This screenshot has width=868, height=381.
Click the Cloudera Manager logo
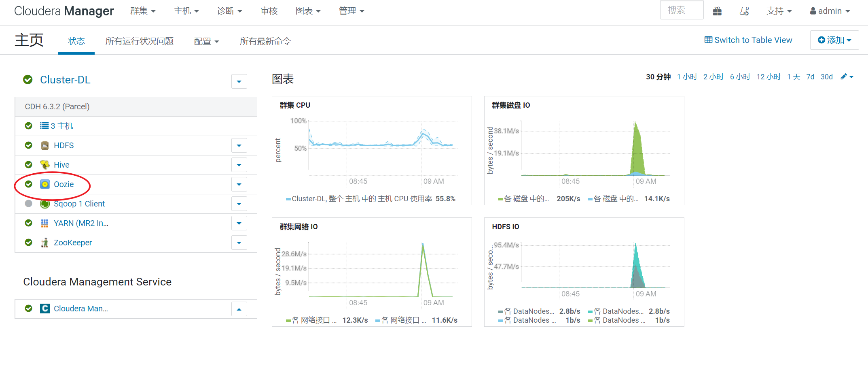(x=64, y=11)
